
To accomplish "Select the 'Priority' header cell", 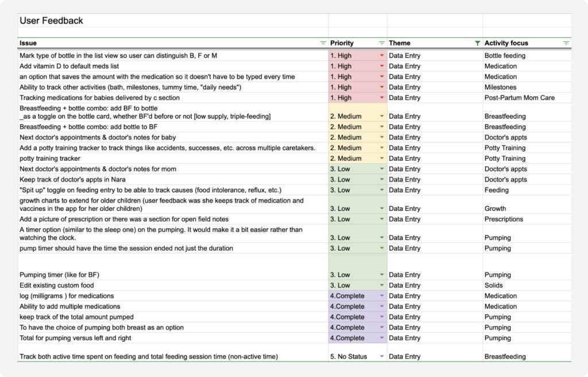I will pos(358,43).
